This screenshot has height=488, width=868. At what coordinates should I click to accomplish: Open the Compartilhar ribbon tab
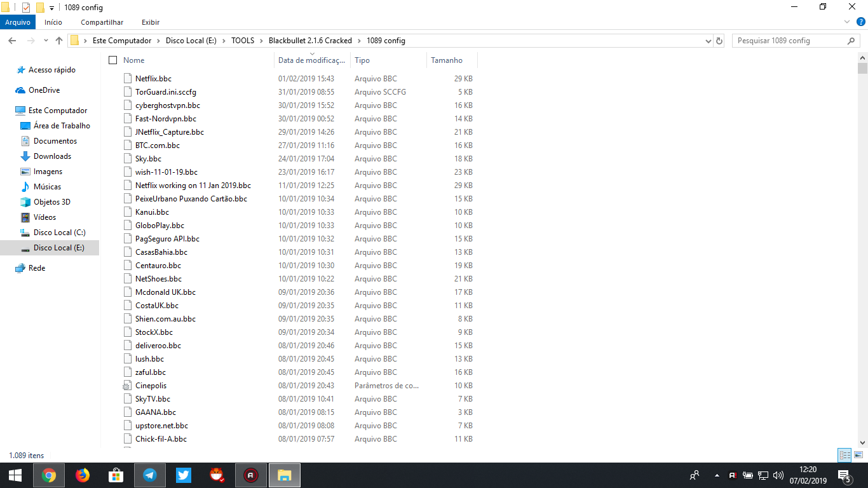point(102,22)
